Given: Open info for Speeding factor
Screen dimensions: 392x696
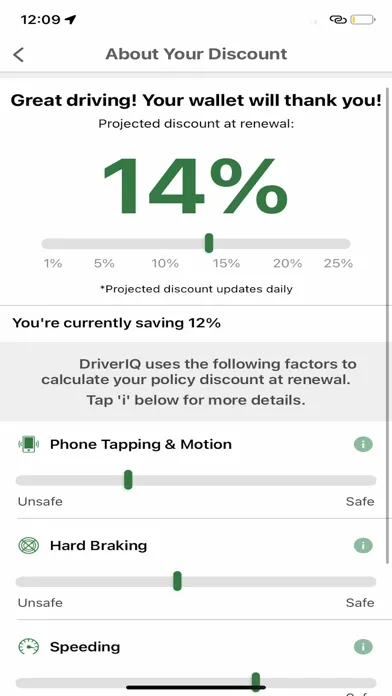Looking at the screenshot, I should 363,647.
